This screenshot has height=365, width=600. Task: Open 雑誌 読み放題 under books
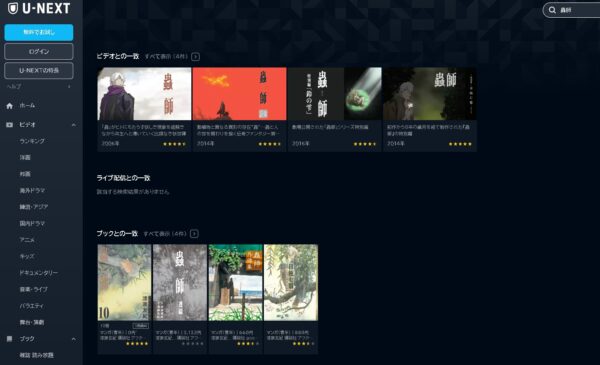click(x=36, y=355)
